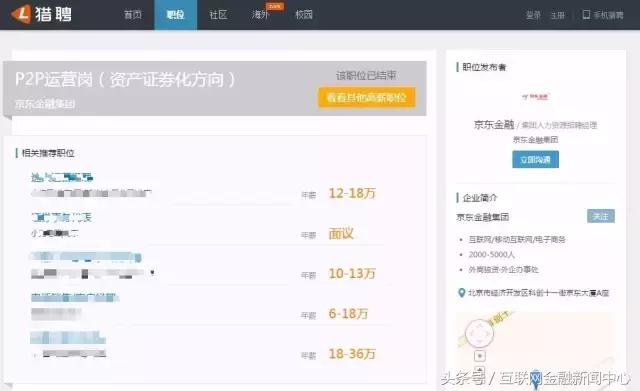The width and height of the screenshot is (640, 391).
Task: Open the recommended job with salary 6-18万
Action: click(x=75, y=297)
